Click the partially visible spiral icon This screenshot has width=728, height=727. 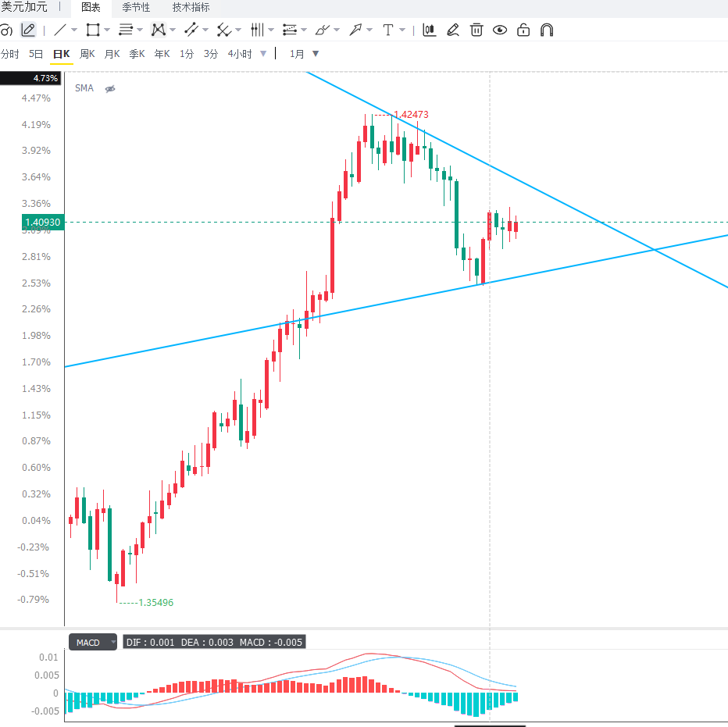[x=6, y=30]
